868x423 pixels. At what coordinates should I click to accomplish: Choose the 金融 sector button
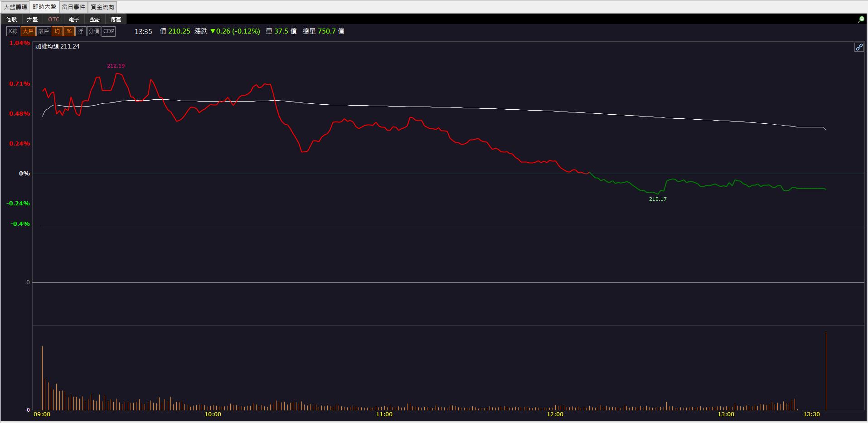pyautogui.click(x=95, y=19)
